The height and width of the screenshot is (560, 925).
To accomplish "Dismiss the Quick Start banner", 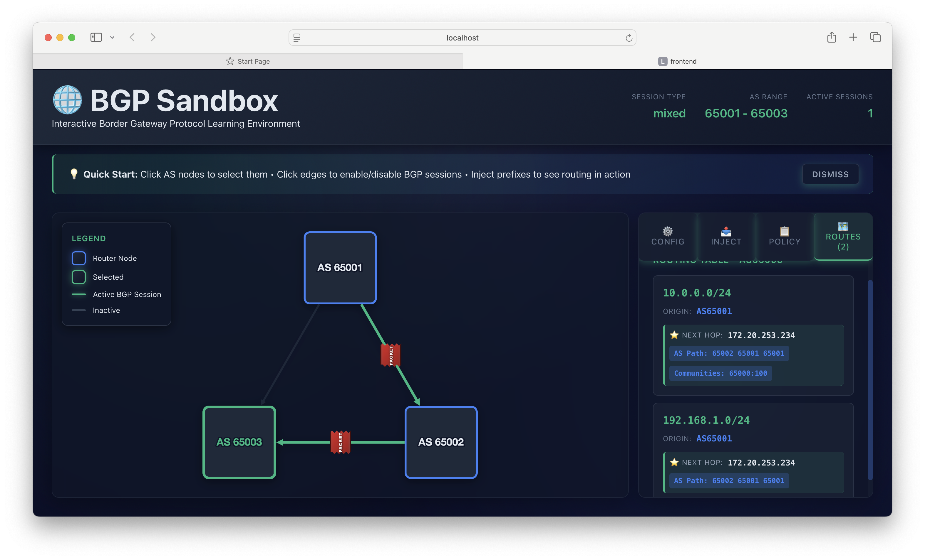I will [x=830, y=174].
